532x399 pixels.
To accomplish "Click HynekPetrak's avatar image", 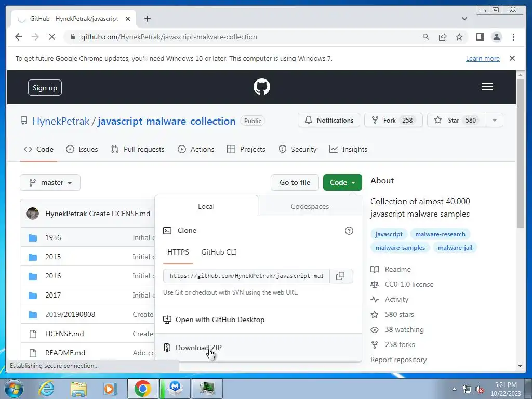I will [x=33, y=214].
